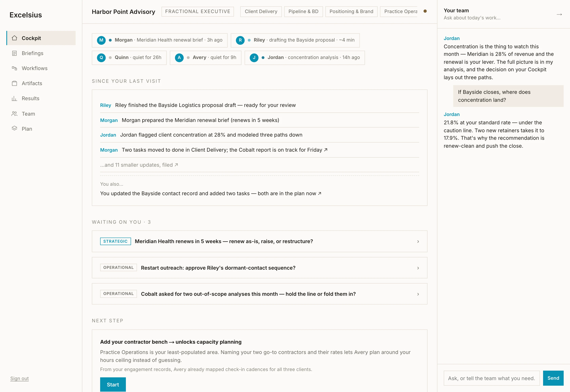Open Quinn quiet for 26h chip

tap(129, 58)
